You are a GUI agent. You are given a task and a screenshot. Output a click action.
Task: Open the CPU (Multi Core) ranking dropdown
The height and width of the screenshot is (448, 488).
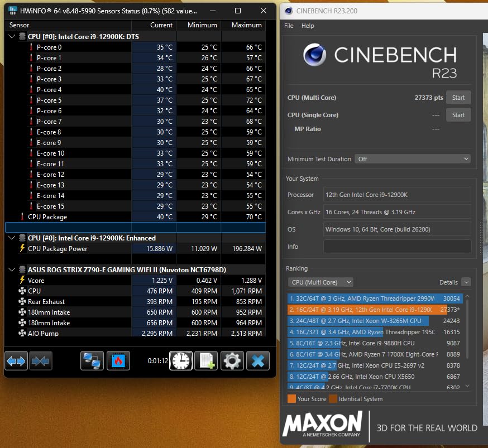[x=320, y=282]
